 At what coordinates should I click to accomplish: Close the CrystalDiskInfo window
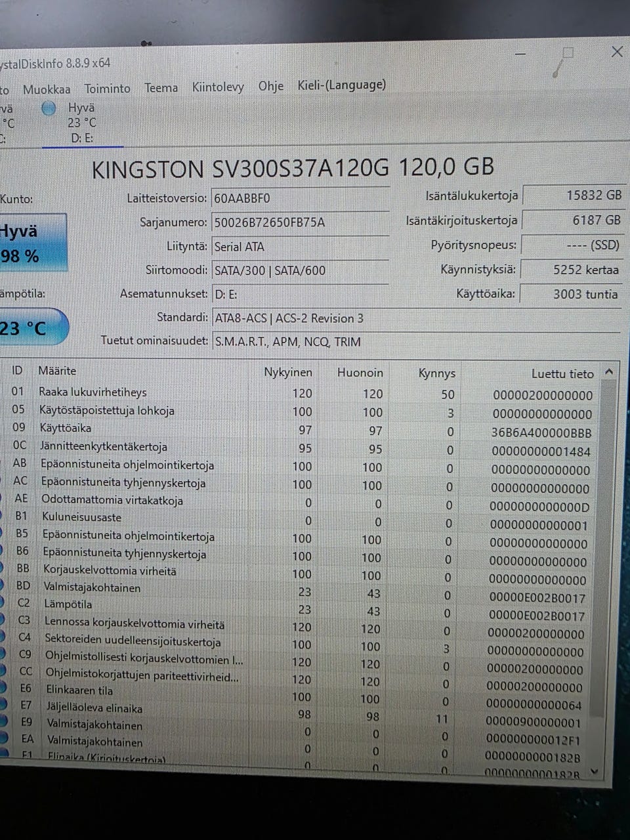617,52
